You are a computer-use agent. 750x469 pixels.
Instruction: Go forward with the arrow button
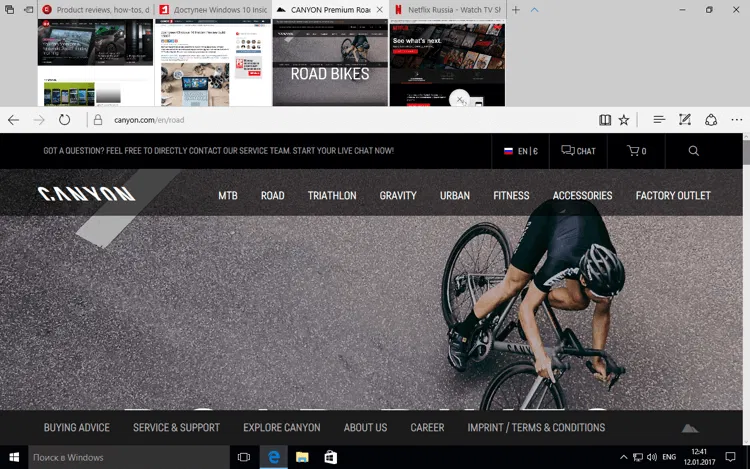coord(39,120)
